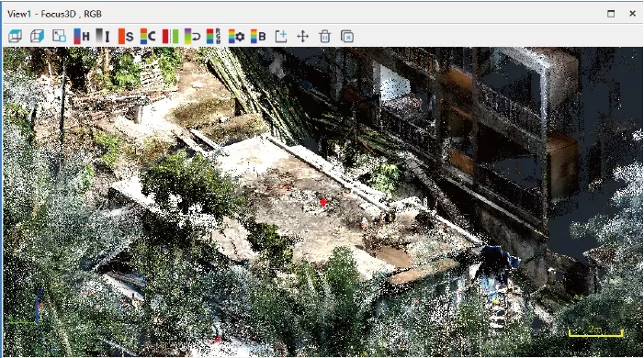Click the color gradient return-arrow icon
644x358 pixels.
192,36
